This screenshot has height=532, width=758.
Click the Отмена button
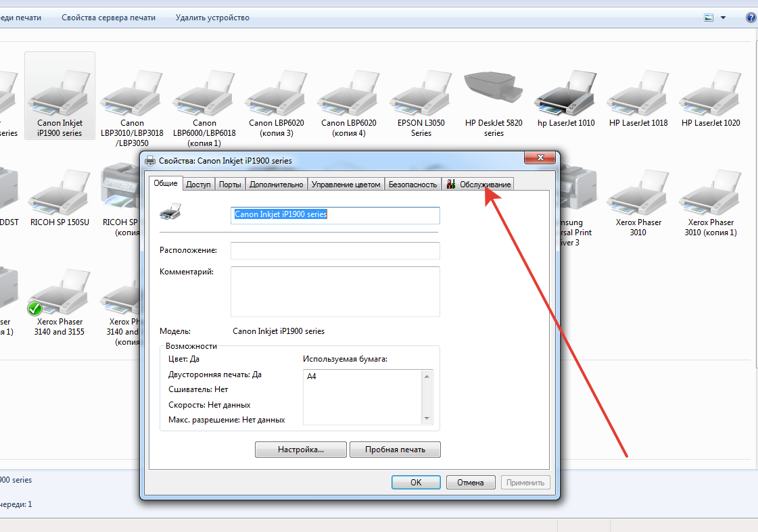[471, 482]
